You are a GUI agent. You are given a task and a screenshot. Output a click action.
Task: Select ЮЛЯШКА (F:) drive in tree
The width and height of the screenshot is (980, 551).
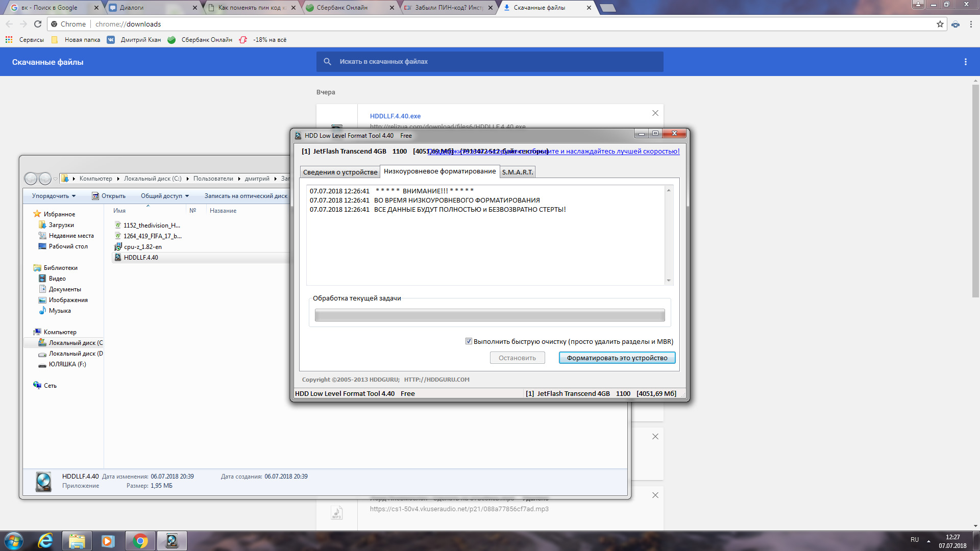67,364
